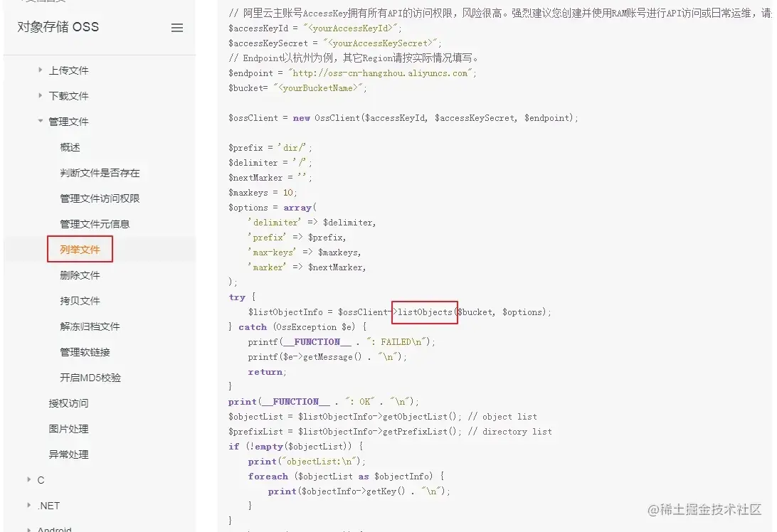Click the catch (OssException $e) line
Screen dimensions: 777x532
297,327
